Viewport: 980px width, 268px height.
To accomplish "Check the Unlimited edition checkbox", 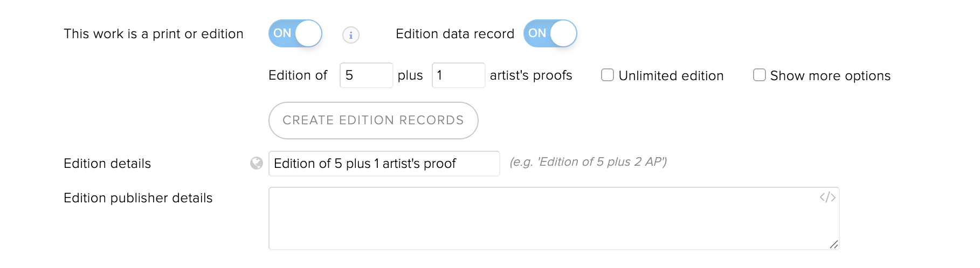I will click(x=608, y=75).
